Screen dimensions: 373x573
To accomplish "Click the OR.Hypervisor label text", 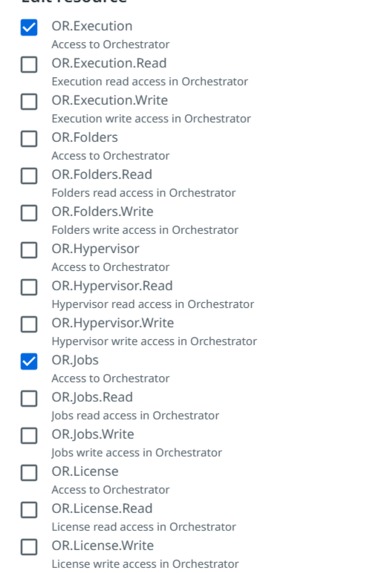I will [x=95, y=249].
